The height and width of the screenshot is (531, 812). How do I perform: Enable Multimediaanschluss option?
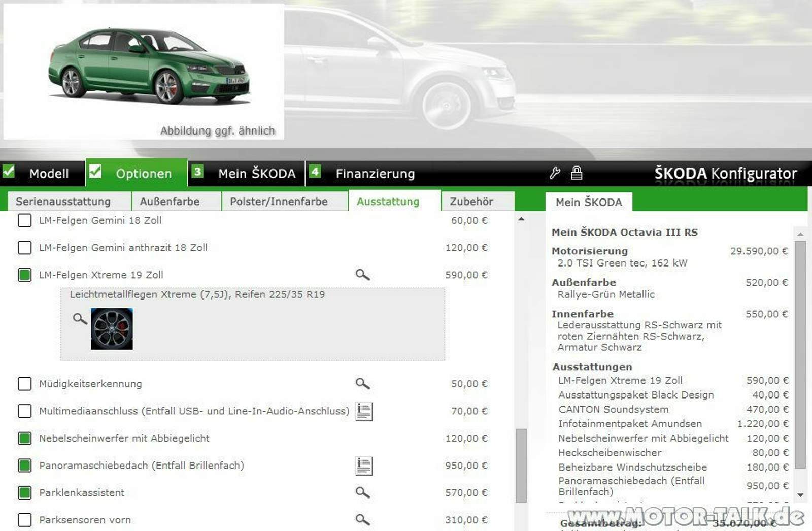24,411
